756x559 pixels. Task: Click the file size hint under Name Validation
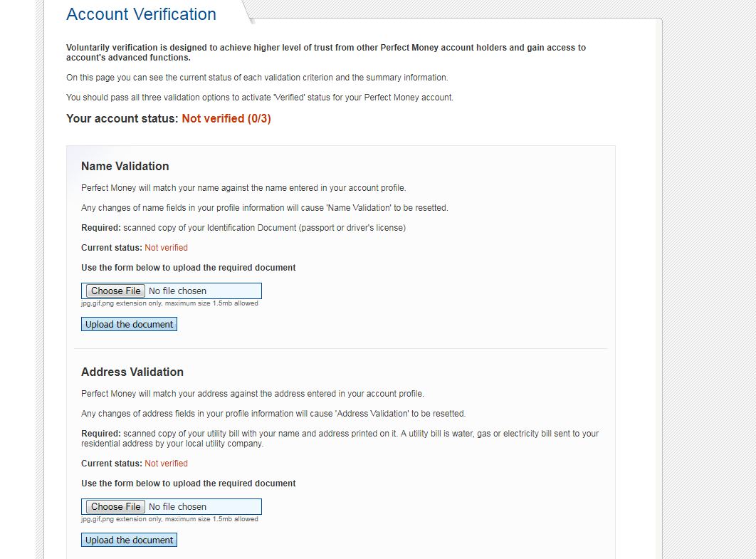(169, 303)
